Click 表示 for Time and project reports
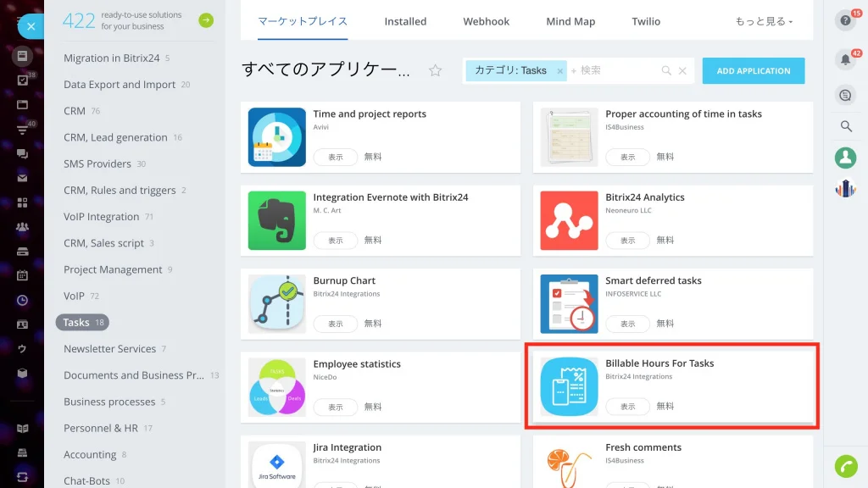 pos(336,157)
